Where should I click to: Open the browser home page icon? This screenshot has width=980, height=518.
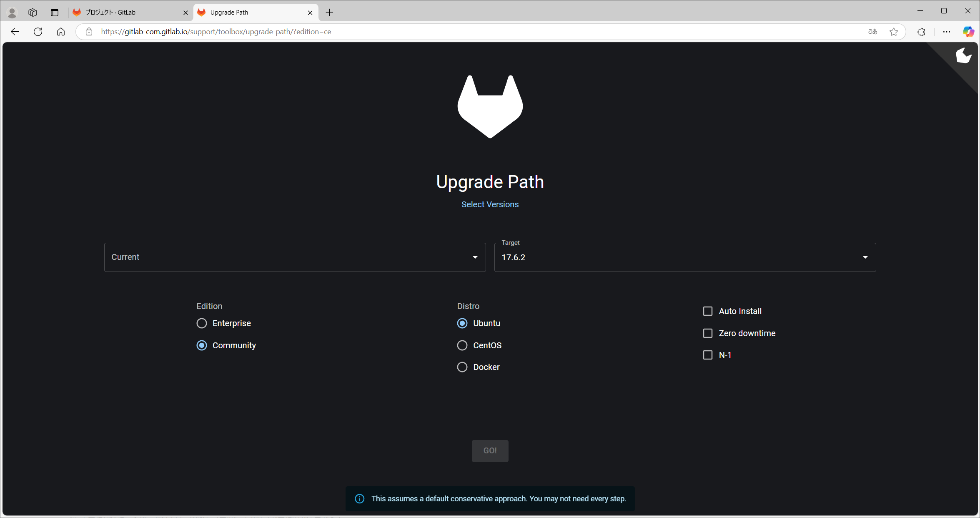[61, 31]
